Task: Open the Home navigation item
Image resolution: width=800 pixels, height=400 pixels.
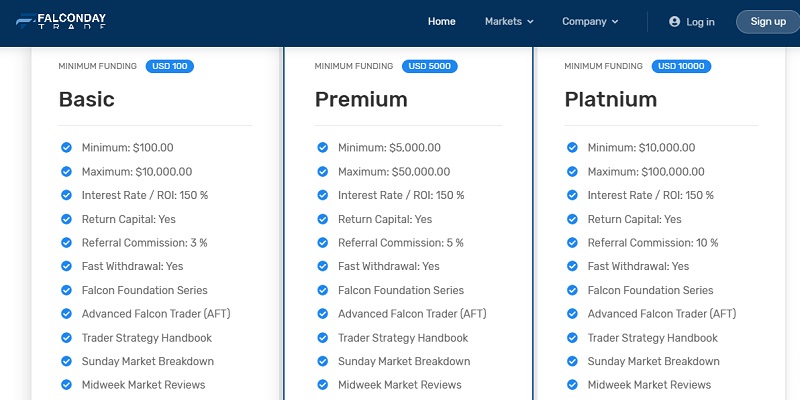Action: pyautogui.click(x=441, y=21)
